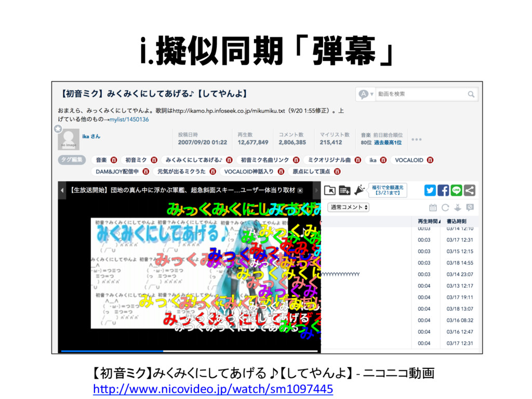Click the auto-scroll down arrow icon
This screenshot has height=399, width=532.
458,208
